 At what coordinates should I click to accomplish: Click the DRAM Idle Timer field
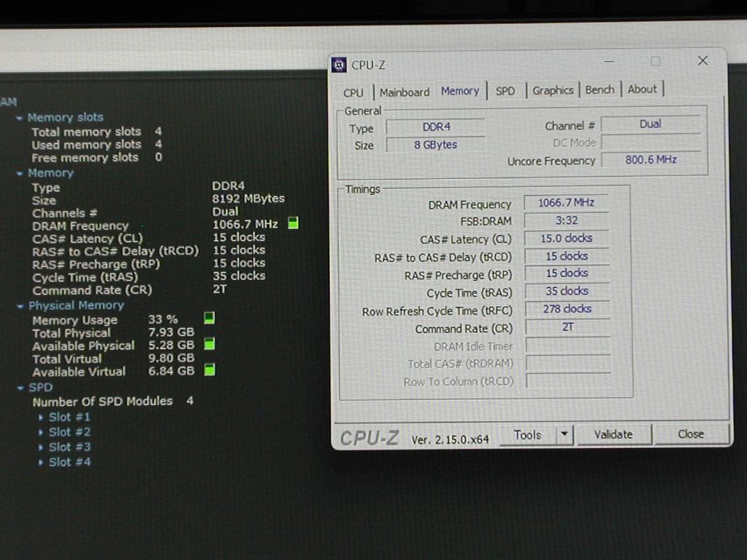pos(567,346)
